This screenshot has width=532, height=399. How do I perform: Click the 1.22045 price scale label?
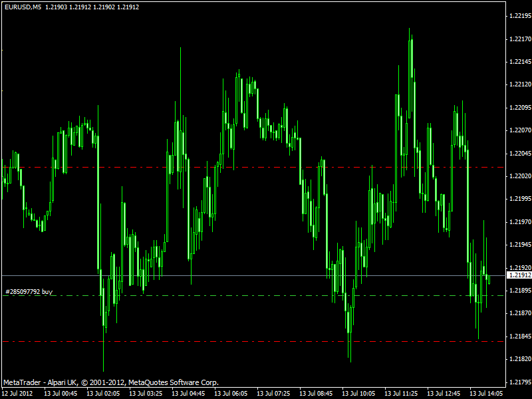tap(521, 154)
